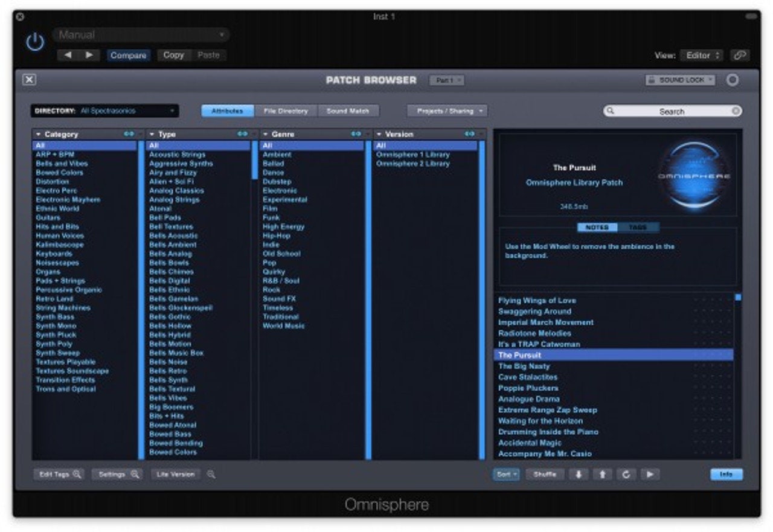Screen dimensions: 773x532
Task: Click inside the Search input field
Action: click(672, 111)
